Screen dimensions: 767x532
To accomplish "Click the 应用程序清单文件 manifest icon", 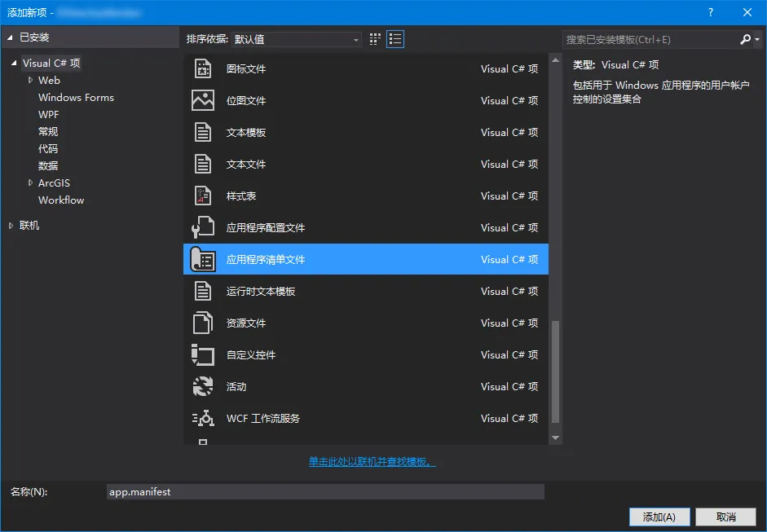I will 202,259.
